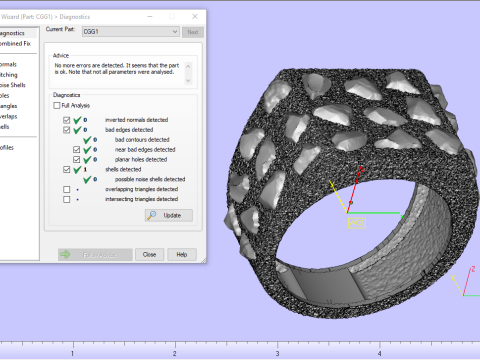Image resolution: width=480 pixels, height=360 pixels.
Task: Click the WCS label in viewport
Action: point(357,223)
